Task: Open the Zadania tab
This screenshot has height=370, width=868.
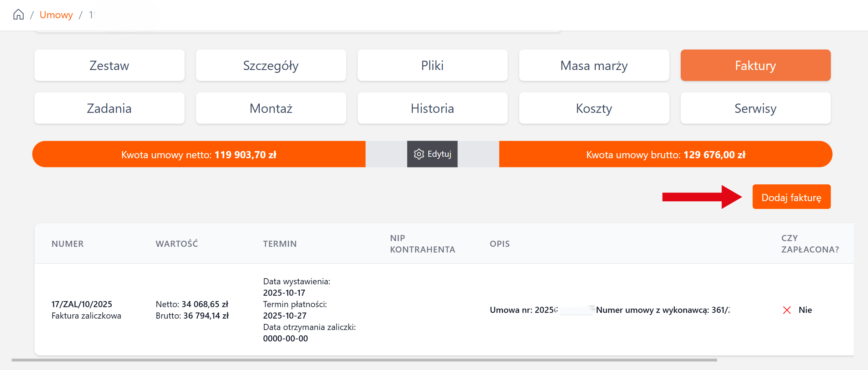Action: click(x=109, y=108)
